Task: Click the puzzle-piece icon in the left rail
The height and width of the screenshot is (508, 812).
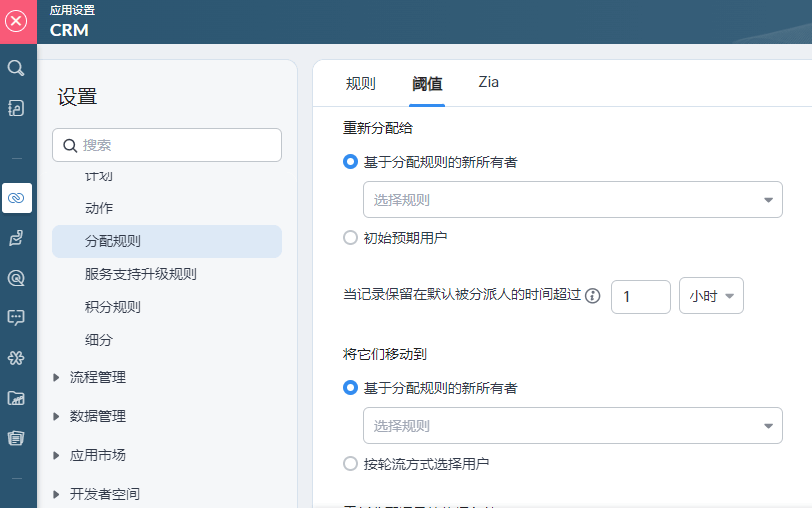Action: coord(16,358)
